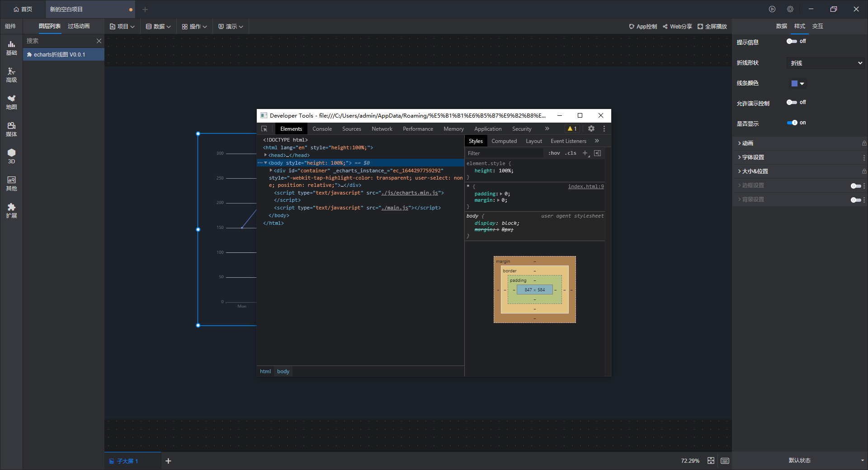868x470 pixels.
Task: Open a new project tab with plus
Action: pos(145,9)
